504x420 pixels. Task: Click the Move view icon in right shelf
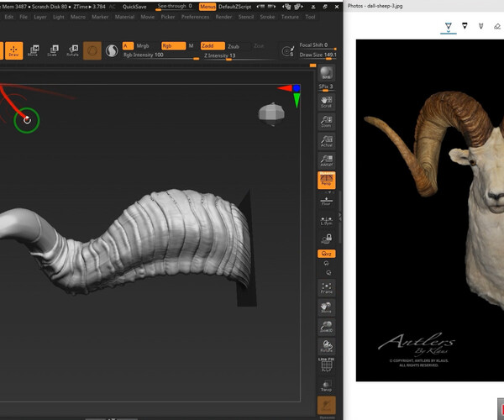(326, 307)
